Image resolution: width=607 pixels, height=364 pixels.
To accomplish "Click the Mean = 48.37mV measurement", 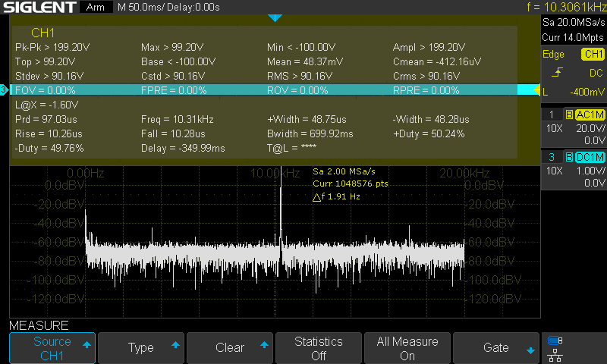I will pos(305,61).
